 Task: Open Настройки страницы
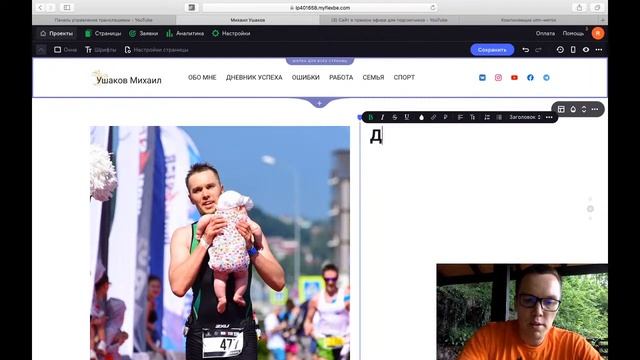156,50
